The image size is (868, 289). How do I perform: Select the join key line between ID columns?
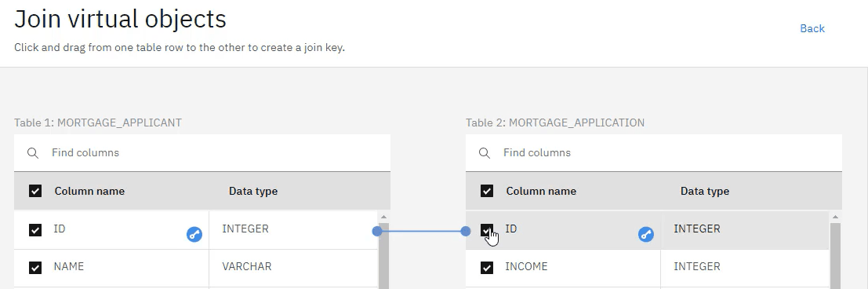[421, 231]
